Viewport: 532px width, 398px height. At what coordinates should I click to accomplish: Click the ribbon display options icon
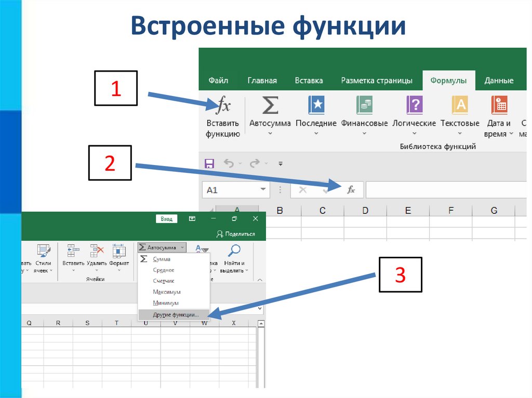(x=192, y=218)
